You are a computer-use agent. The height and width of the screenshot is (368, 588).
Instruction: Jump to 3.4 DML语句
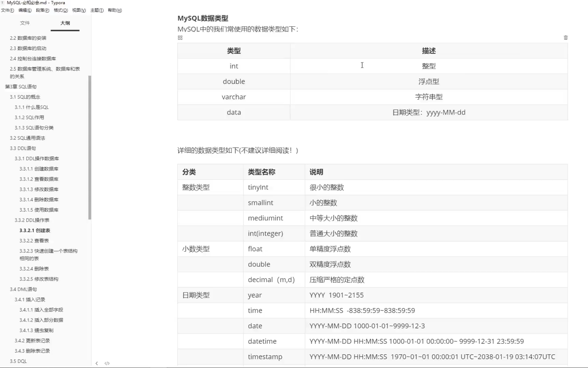[23, 289]
